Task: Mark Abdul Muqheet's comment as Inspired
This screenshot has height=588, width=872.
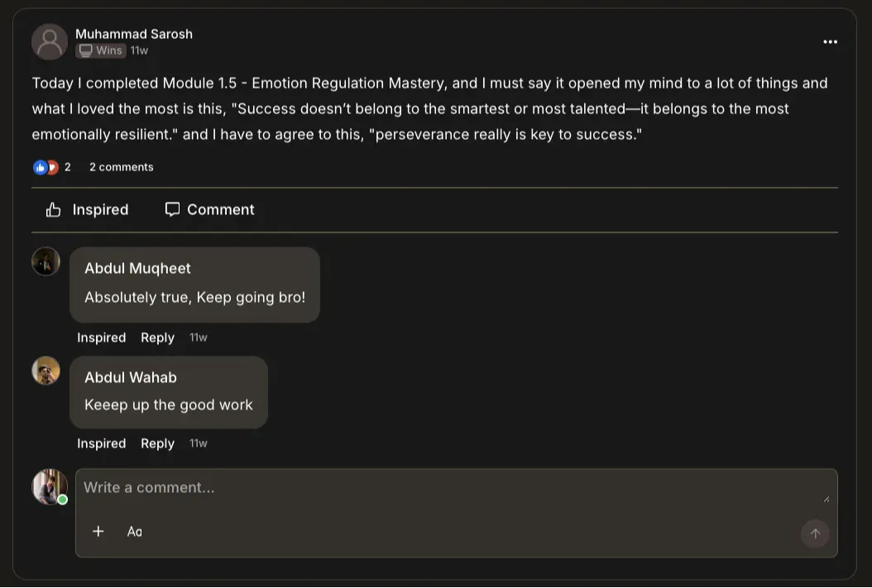Action: pos(101,337)
